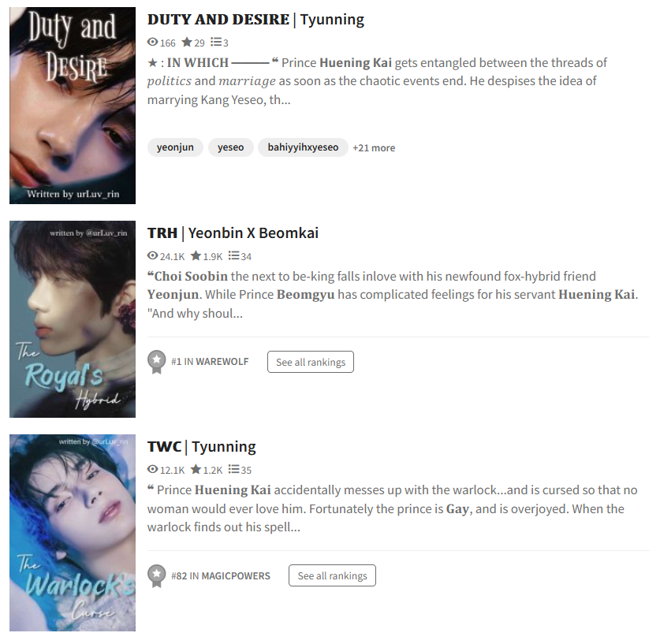The image size is (660, 644).
Task: Click the chapters list icon showing 3
Action: (x=216, y=42)
